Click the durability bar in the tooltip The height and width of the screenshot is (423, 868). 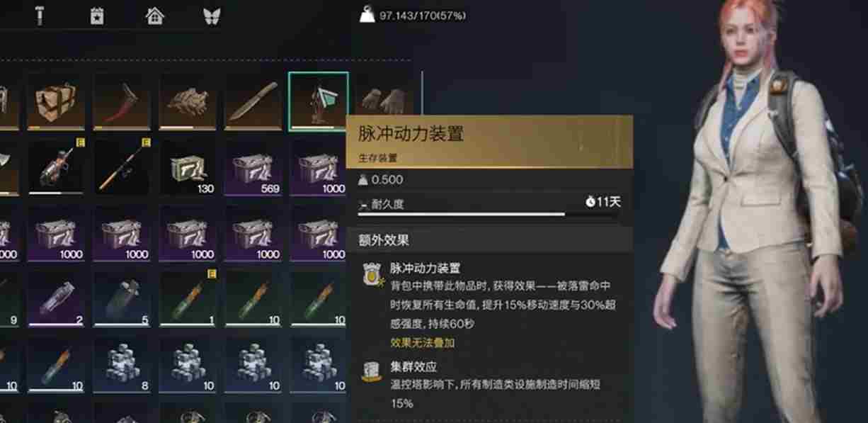462,213
